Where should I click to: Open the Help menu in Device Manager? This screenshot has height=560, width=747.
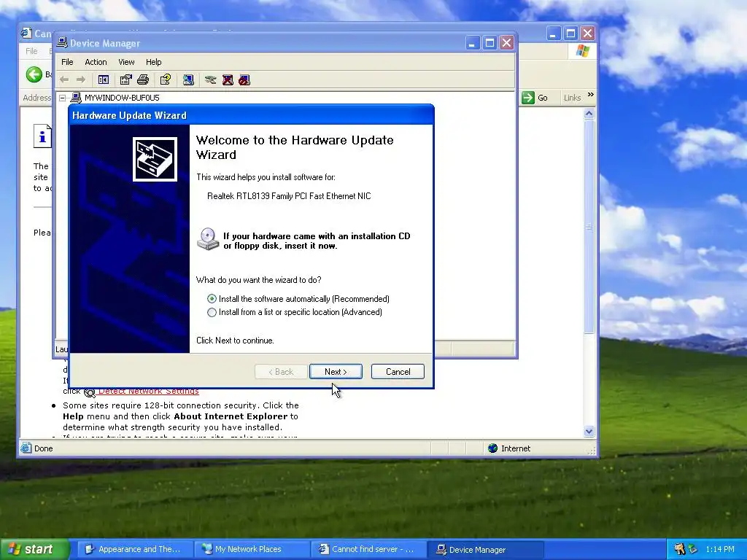[x=153, y=62]
